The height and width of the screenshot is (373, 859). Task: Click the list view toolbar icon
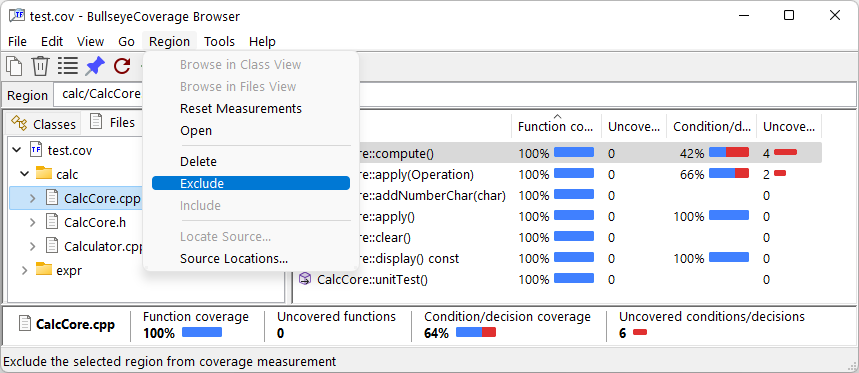coord(68,66)
